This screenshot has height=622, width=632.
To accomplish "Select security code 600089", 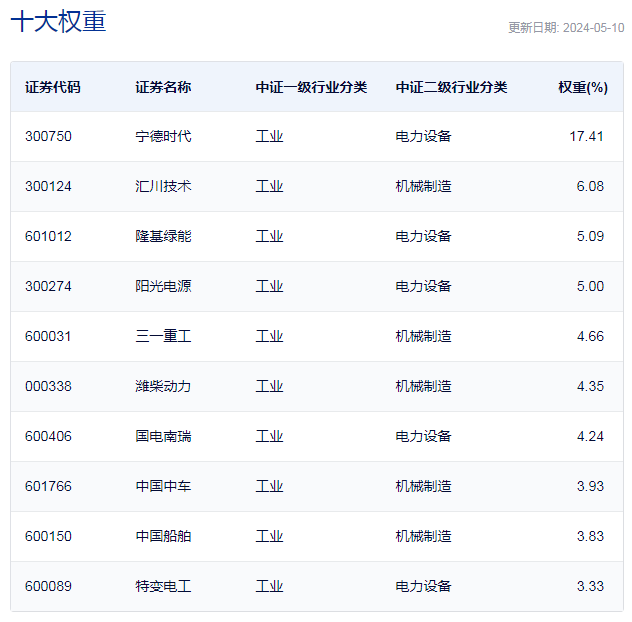I will [x=48, y=586].
